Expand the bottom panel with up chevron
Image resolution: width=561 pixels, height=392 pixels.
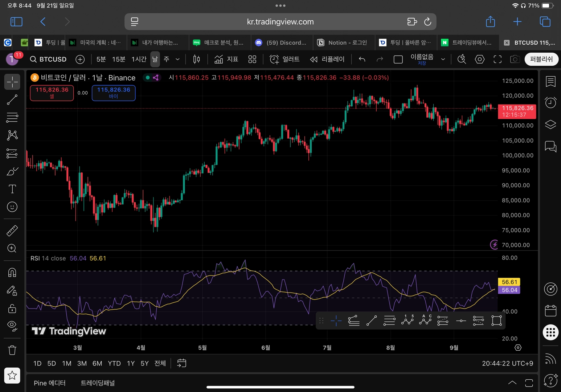512,383
